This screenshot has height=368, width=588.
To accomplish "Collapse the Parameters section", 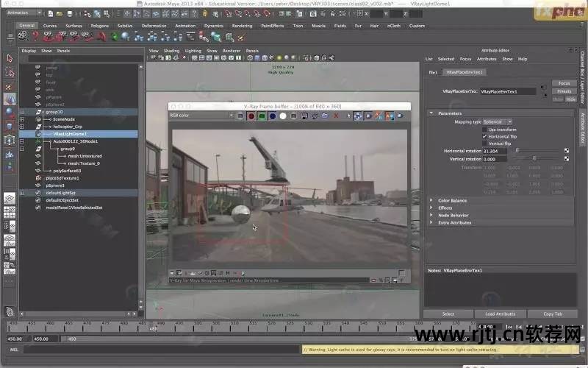I will click(431, 113).
